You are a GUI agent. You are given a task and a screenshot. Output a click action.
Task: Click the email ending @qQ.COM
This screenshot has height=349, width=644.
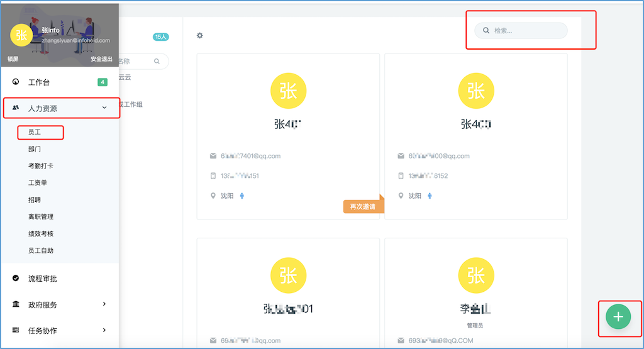441,340
